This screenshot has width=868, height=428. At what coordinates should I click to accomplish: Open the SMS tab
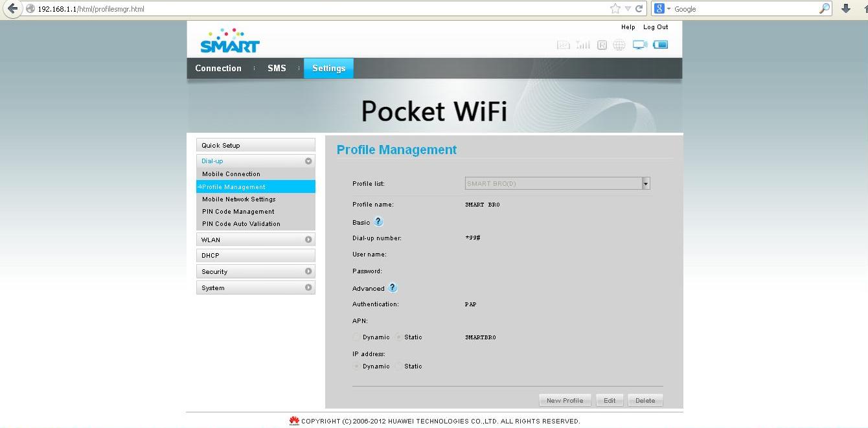[277, 68]
